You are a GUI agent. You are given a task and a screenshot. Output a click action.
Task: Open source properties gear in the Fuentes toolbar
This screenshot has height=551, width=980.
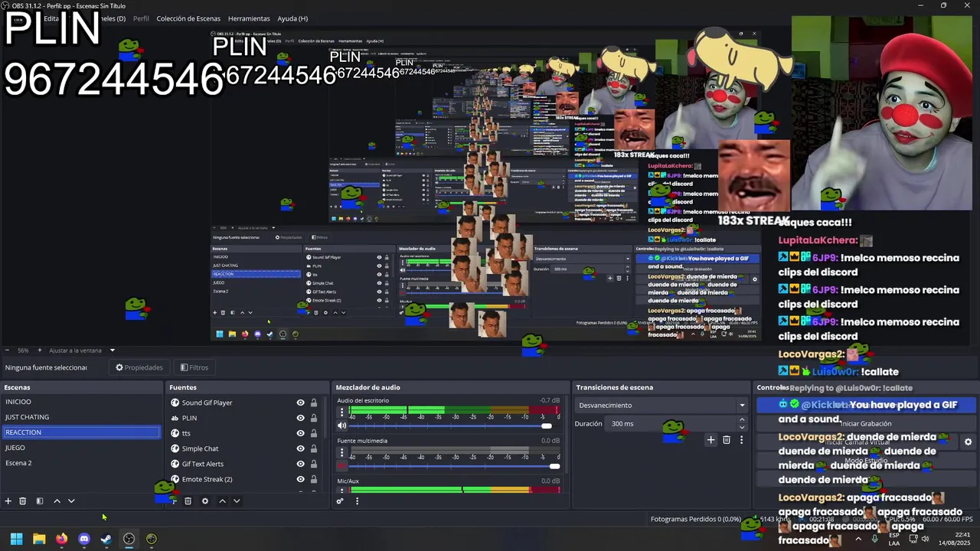[204, 501]
